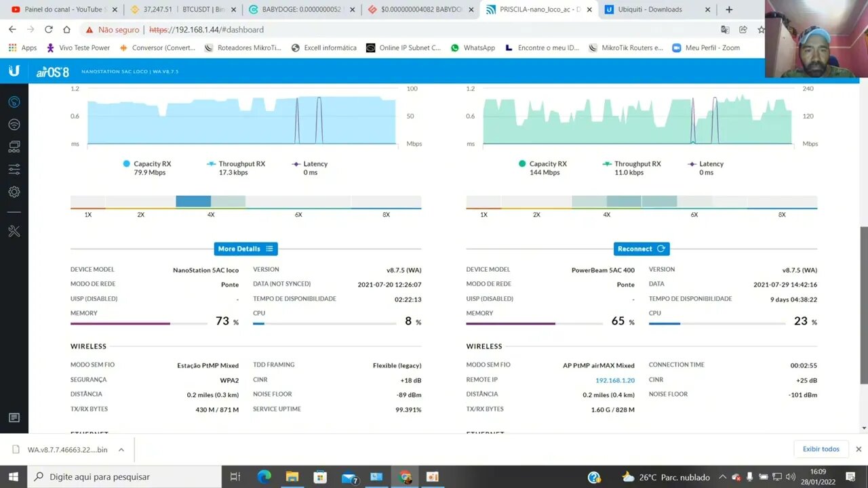Open the help question mark tray icon
Viewport: 868px width, 488px height.
pos(593,477)
